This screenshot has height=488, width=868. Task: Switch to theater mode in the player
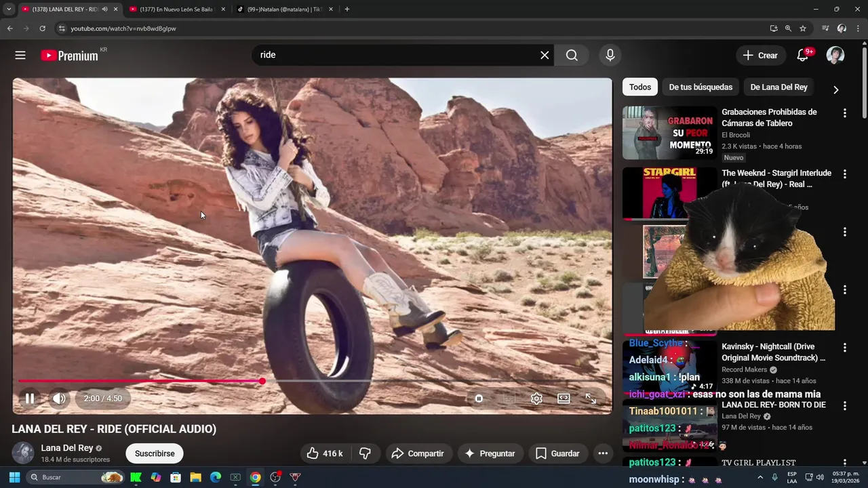pyautogui.click(x=564, y=399)
